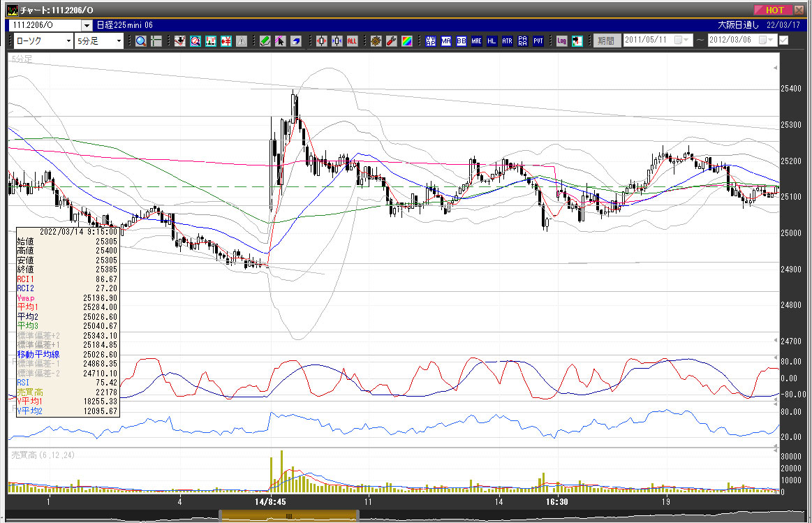Open the red wrench tools icon
This screenshot has width=812, height=523.
coord(392,41)
